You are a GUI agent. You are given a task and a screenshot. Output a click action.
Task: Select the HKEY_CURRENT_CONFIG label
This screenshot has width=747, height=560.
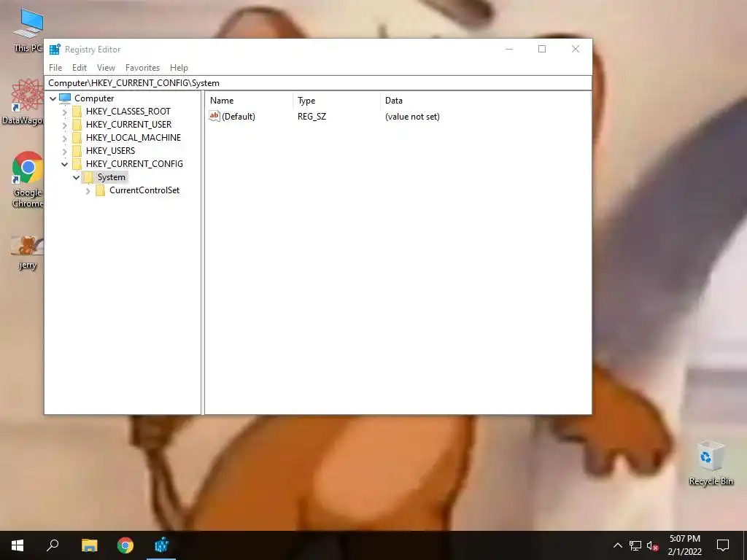134,164
